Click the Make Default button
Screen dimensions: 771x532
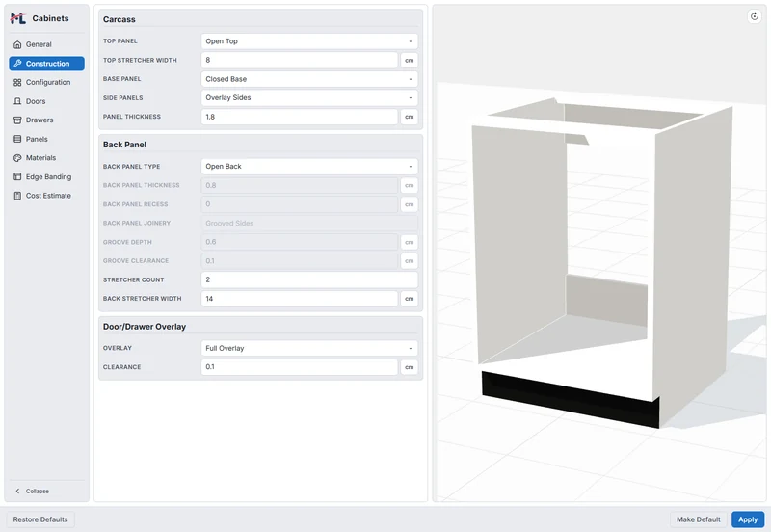point(698,519)
